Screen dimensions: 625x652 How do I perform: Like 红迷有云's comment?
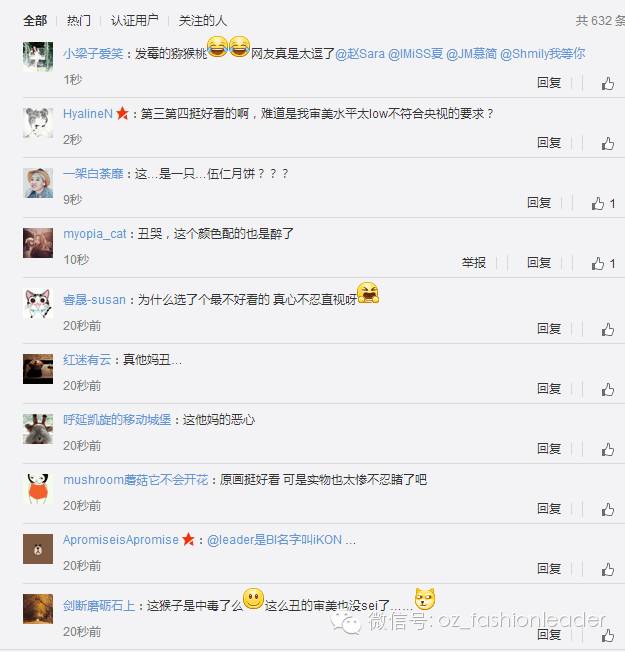[608, 389]
